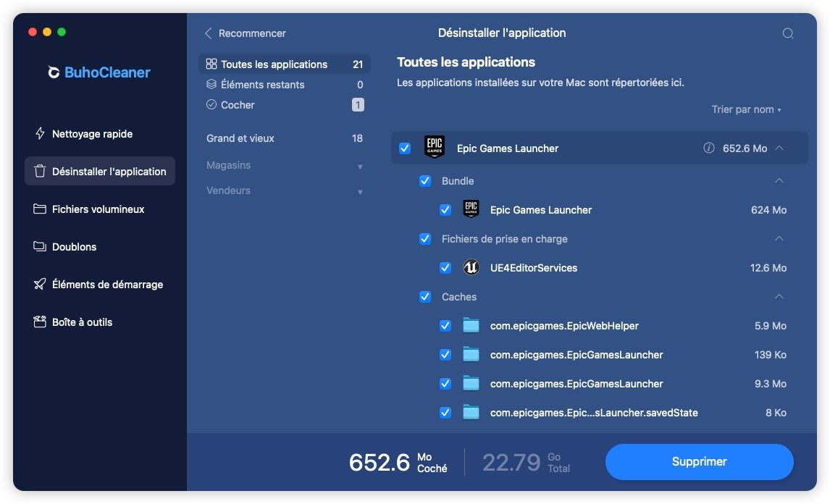Viewport: 830px width, 504px height.
Task: Click the Nettoyage rapide lightning icon
Action: click(40, 133)
